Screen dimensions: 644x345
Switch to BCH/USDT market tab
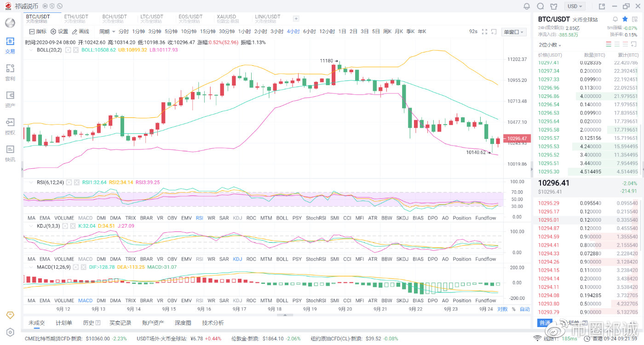(114, 18)
